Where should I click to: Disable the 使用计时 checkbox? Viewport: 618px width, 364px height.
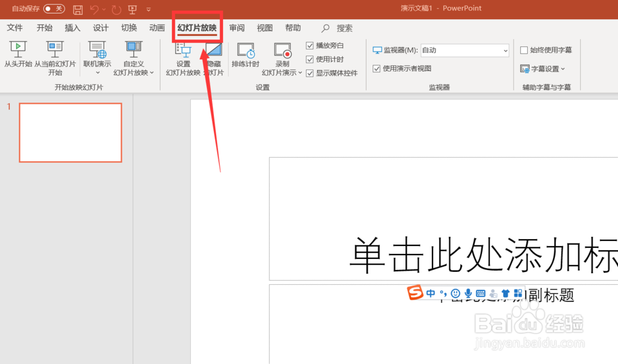[310, 59]
